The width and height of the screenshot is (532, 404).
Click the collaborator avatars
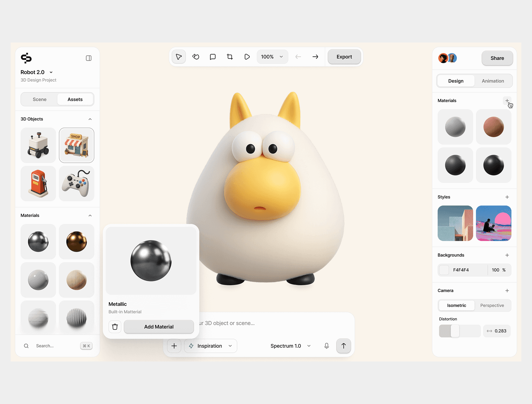448,58
